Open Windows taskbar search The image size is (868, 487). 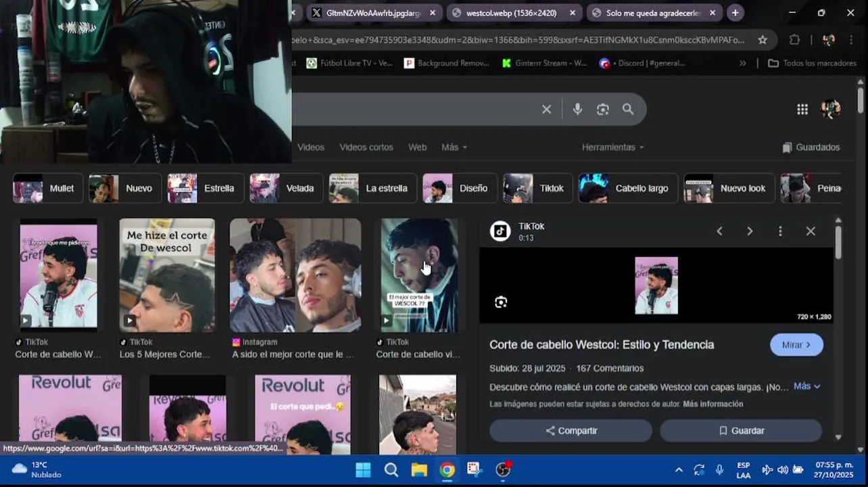point(391,470)
